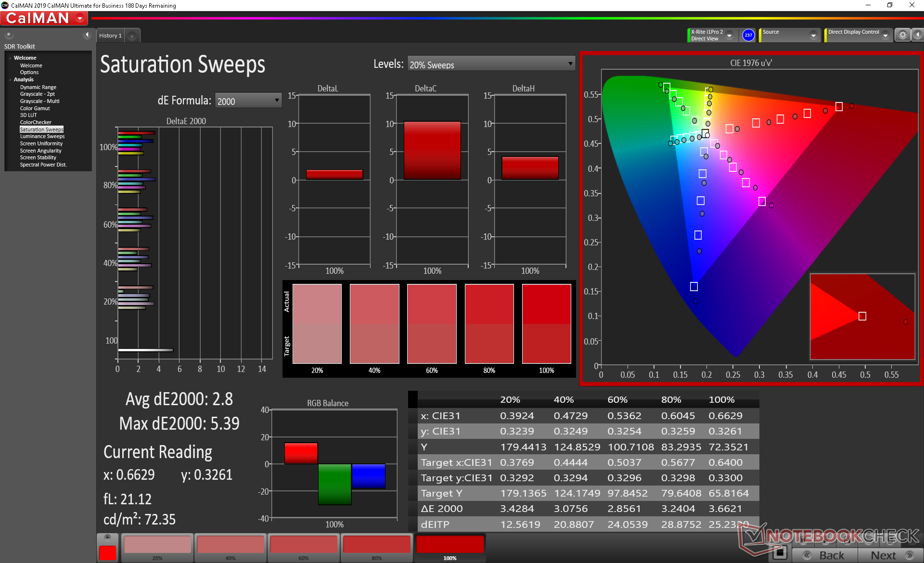Collapse the right panel arrow button
This screenshot has width=924, height=563.
click(918, 35)
